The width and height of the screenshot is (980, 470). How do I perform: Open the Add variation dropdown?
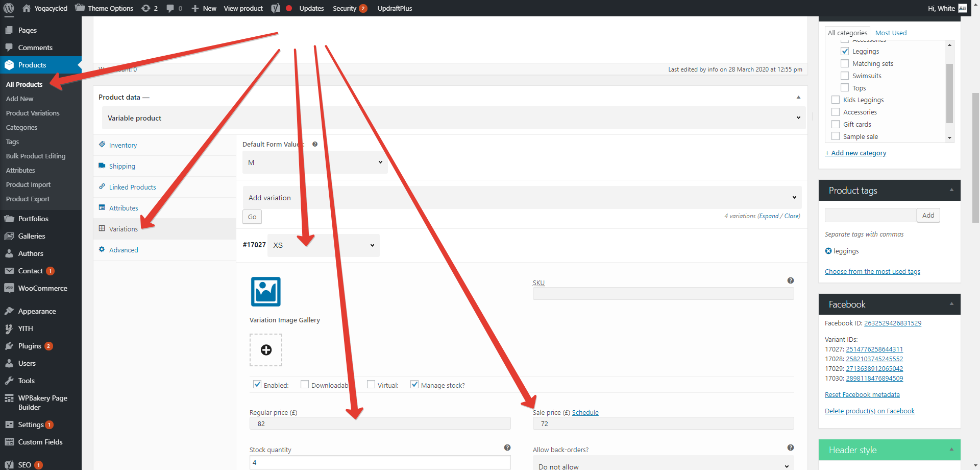click(x=522, y=198)
